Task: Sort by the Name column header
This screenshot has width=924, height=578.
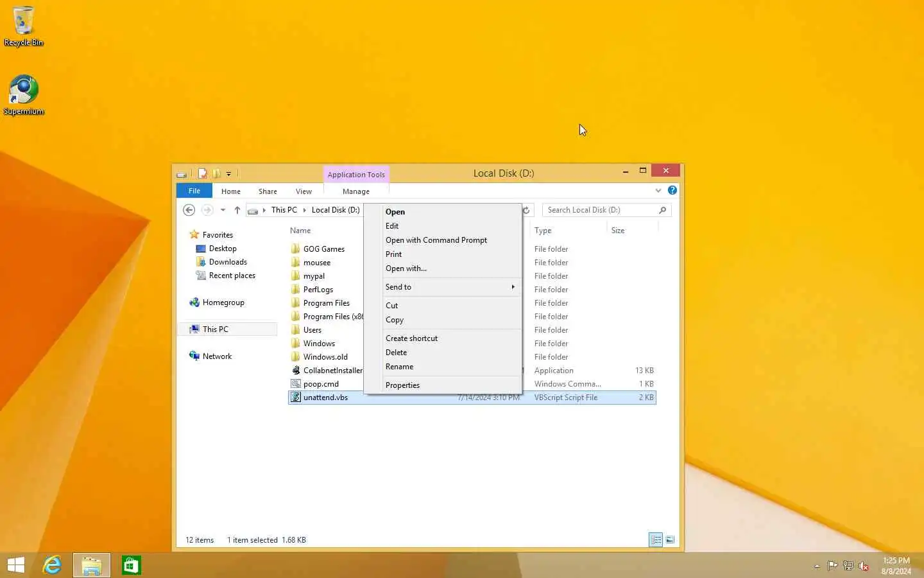Action: [x=300, y=231]
